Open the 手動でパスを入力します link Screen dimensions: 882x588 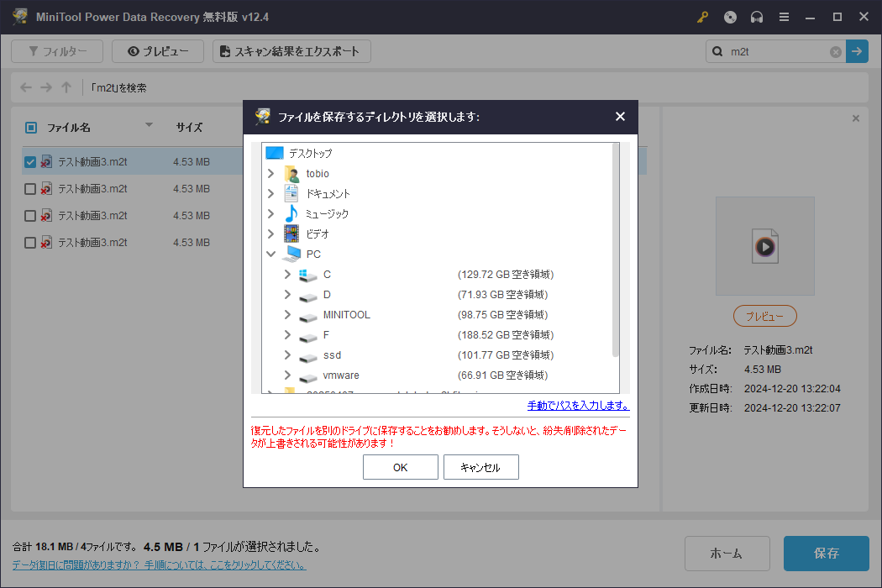[x=578, y=405]
